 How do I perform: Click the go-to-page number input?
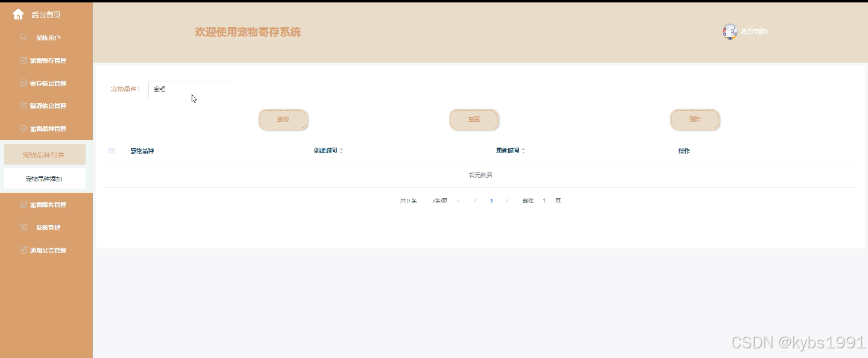(544, 201)
